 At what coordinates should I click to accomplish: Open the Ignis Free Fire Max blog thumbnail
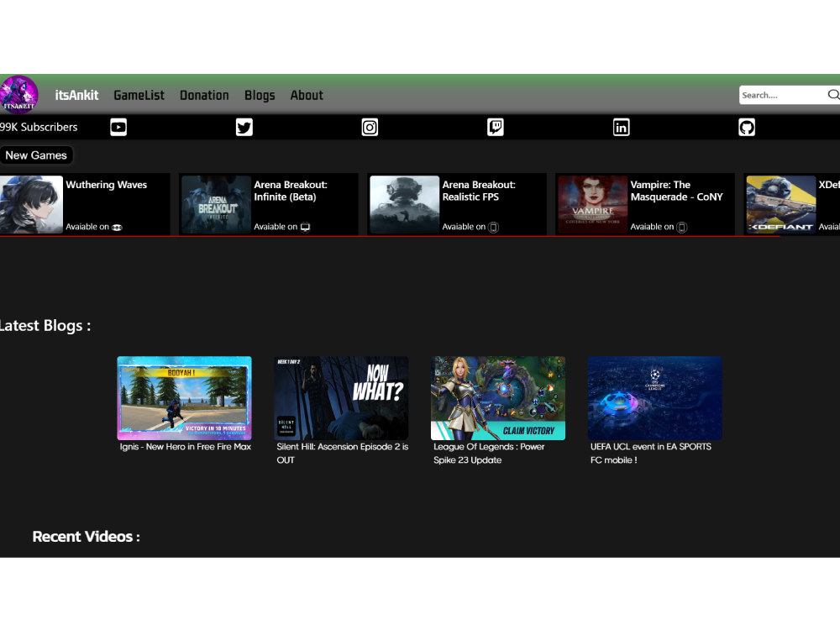pyautogui.click(x=184, y=398)
